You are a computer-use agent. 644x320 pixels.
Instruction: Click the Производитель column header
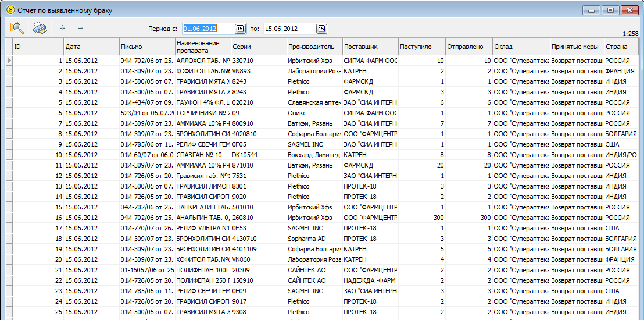point(315,47)
